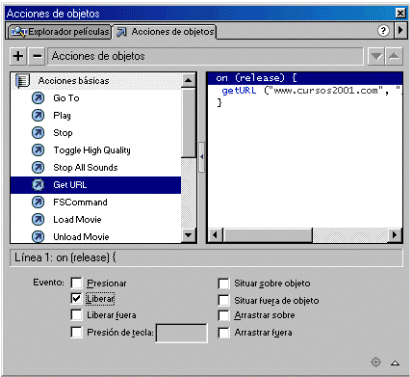Click the plus add-action button
The width and height of the screenshot is (410, 377).
[18, 56]
